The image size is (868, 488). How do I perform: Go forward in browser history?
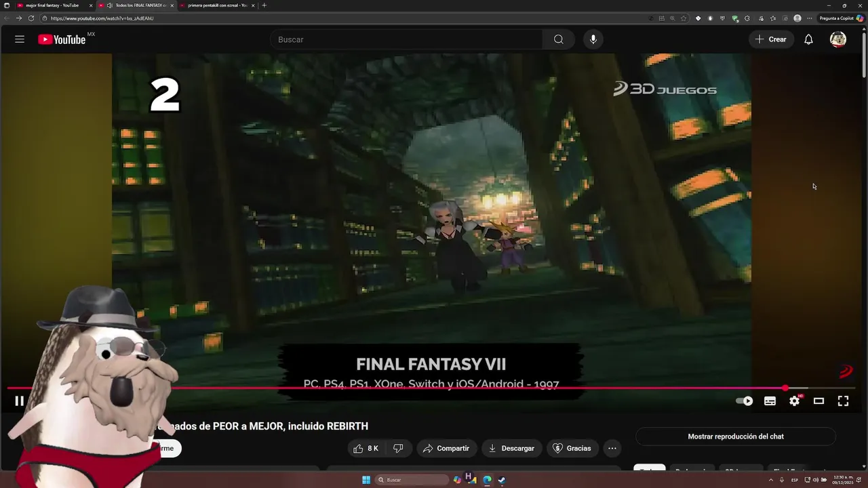[x=18, y=18]
